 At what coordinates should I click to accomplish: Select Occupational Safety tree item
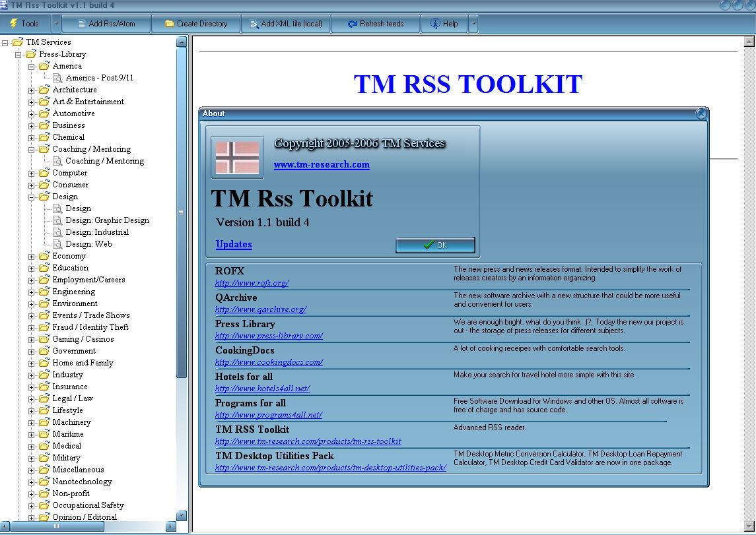pyautogui.click(x=88, y=505)
